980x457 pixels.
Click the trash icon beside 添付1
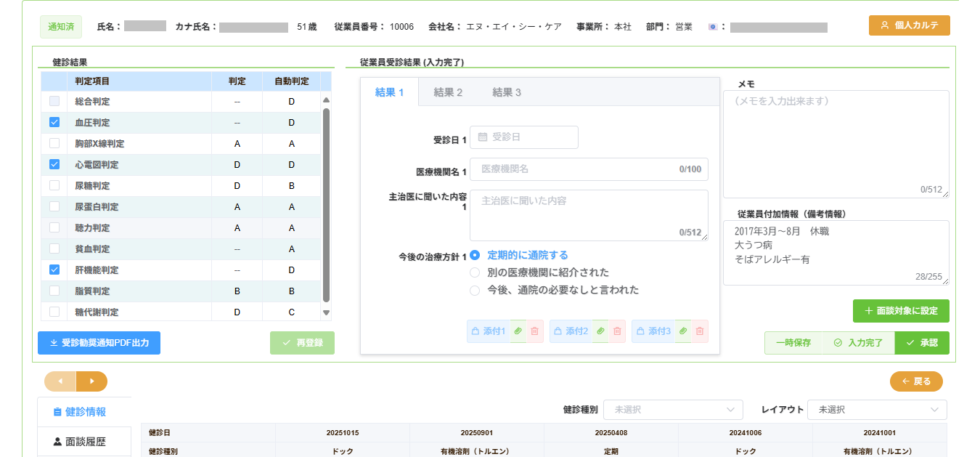coord(535,331)
